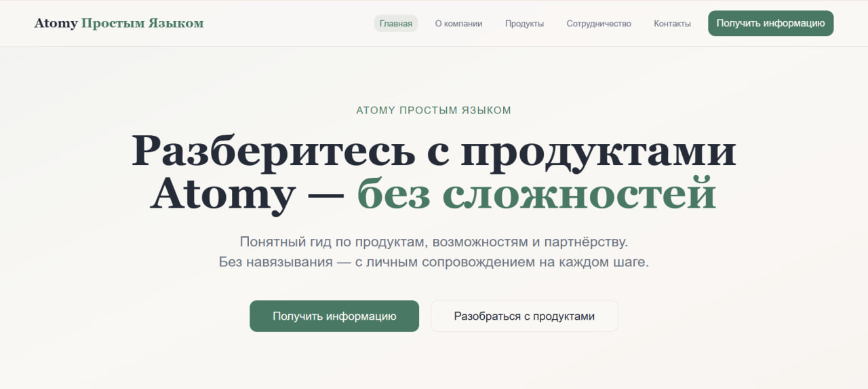
Task: Open the Главная nav tab
Action: (x=396, y=23)
